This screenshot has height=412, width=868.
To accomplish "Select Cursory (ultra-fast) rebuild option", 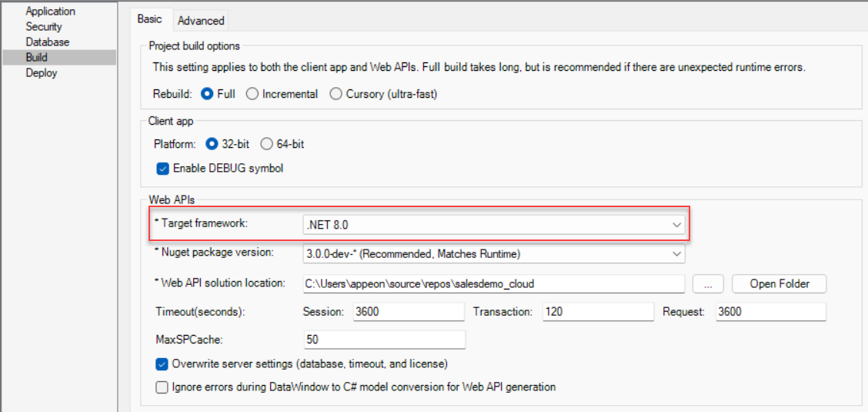I will tap(336, 94).
